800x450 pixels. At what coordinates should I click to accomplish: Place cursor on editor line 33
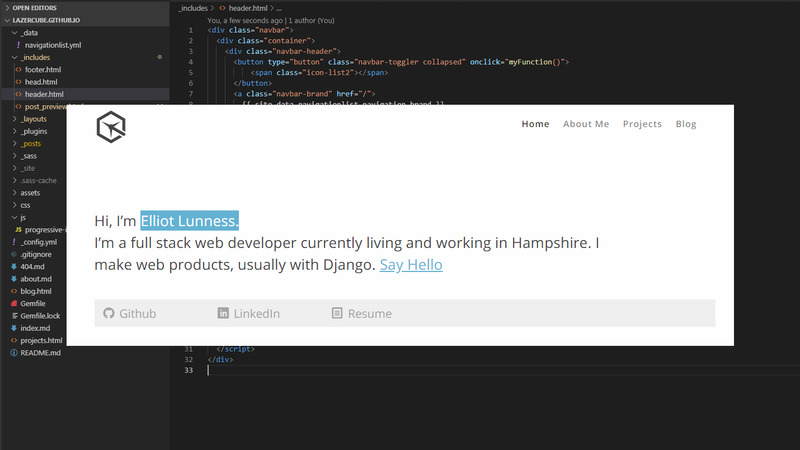pos(502,370)
